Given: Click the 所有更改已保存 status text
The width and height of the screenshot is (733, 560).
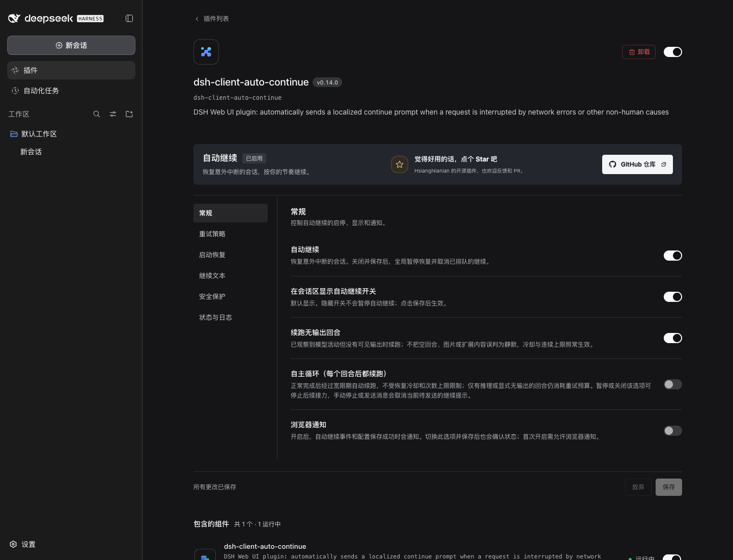Looking at the screenshot, I should point(215,487).
